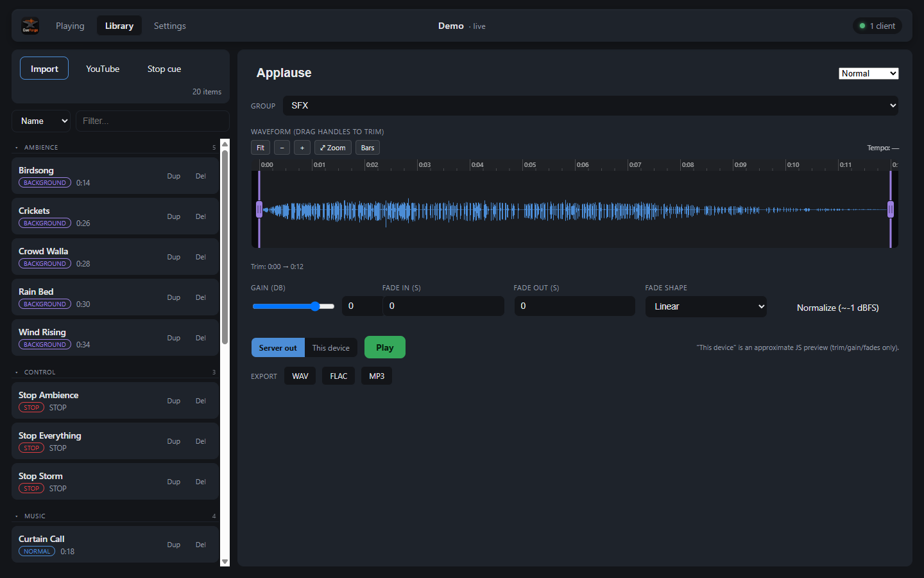Open the Fade Shape Linear dropdown

[706, 306]
